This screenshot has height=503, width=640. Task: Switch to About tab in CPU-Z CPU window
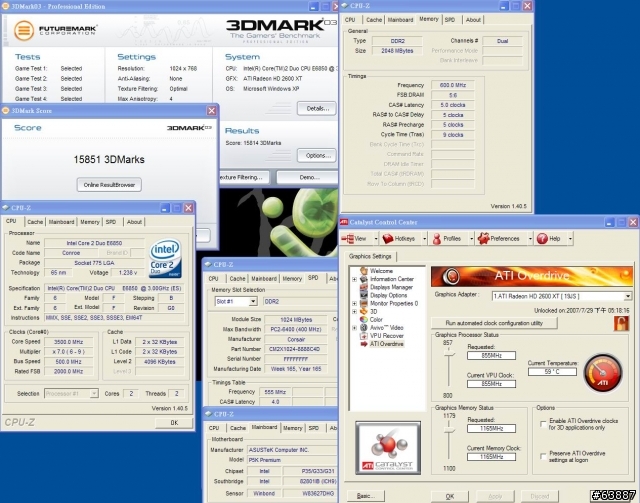[x=134, y=222]
